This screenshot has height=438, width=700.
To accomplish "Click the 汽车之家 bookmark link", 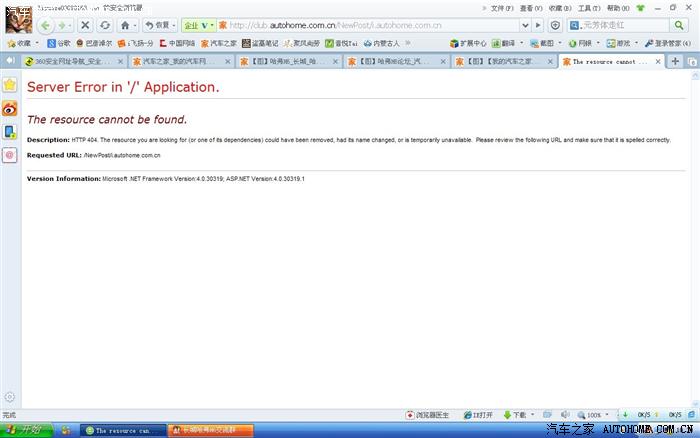I will pyautogui.click(x=219, y=43).
